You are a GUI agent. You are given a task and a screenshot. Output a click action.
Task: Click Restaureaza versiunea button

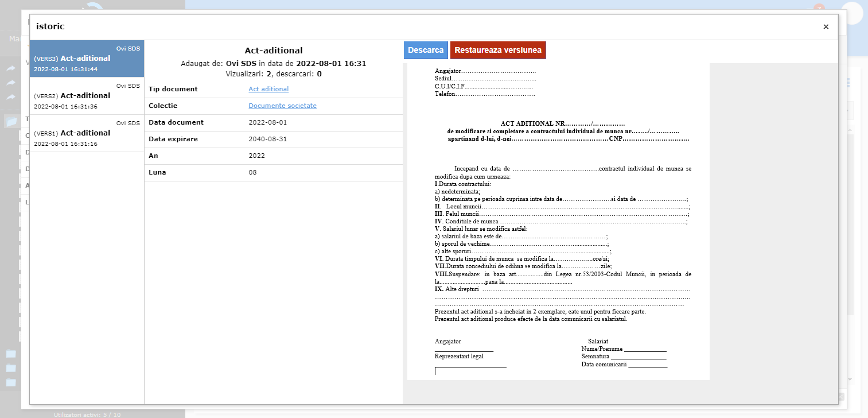(x=498, y=50)
